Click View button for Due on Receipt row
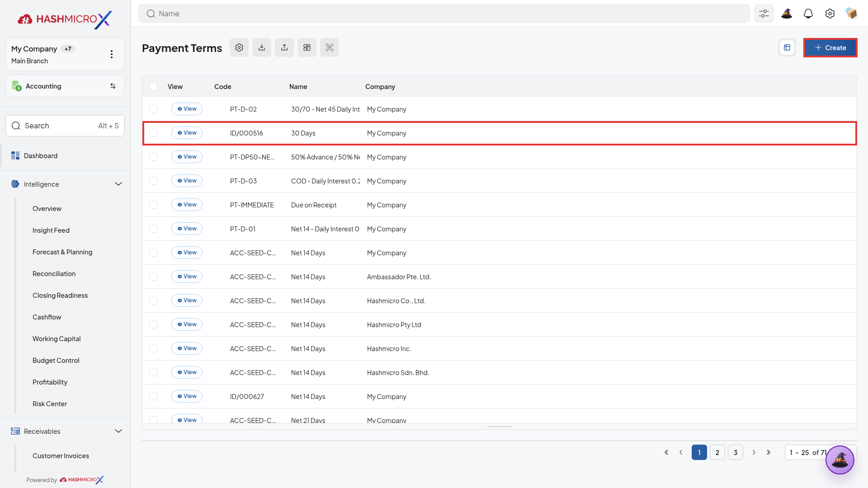The width and height of the screenshot is (868, 488). pyautogui.click(x=187, y=205)
